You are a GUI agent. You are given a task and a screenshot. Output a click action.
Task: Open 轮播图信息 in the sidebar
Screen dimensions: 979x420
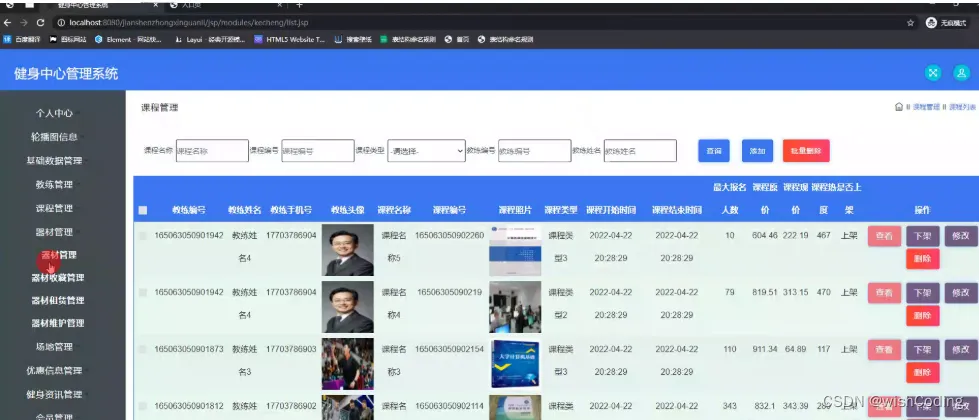54,137
